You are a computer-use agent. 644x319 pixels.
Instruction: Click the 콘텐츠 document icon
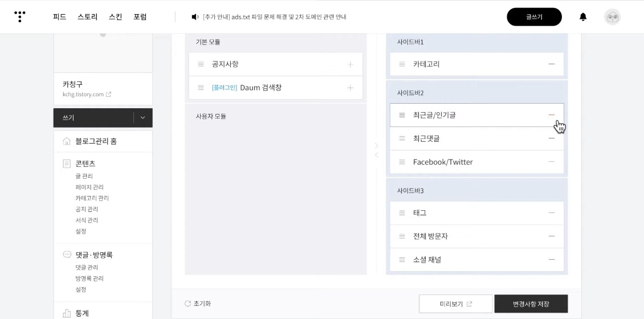click(x=67, y=163)
